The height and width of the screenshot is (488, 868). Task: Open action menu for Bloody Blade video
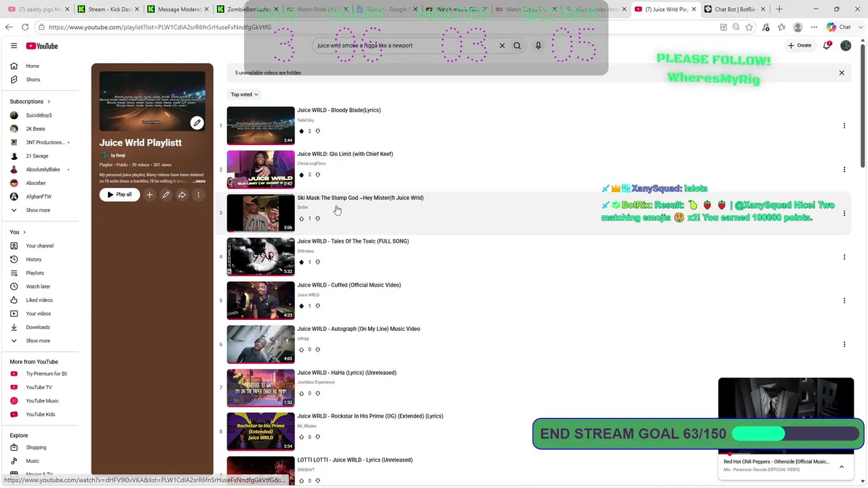point(844,126)
